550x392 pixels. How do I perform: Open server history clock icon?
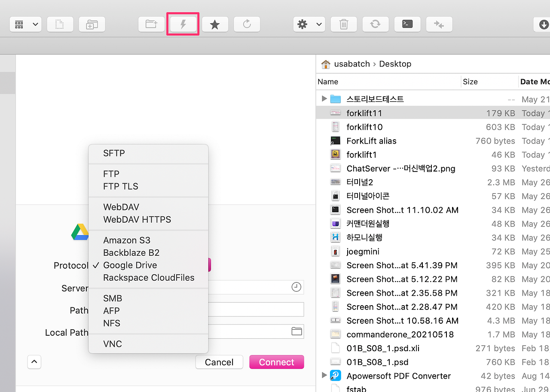coord(296,287)
